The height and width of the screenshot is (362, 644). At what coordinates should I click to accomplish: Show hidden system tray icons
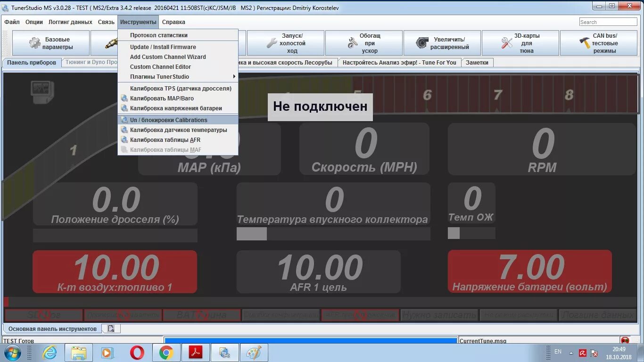coord(571,353)
